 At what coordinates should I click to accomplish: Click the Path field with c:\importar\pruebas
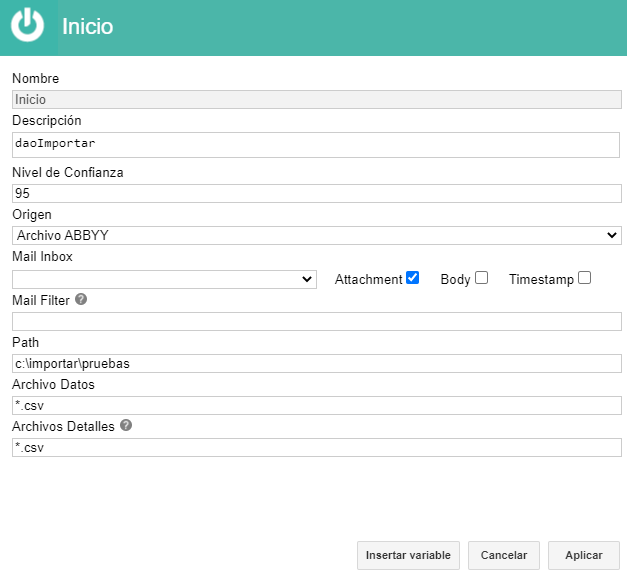pyautogui.click(x=317, y=363)
